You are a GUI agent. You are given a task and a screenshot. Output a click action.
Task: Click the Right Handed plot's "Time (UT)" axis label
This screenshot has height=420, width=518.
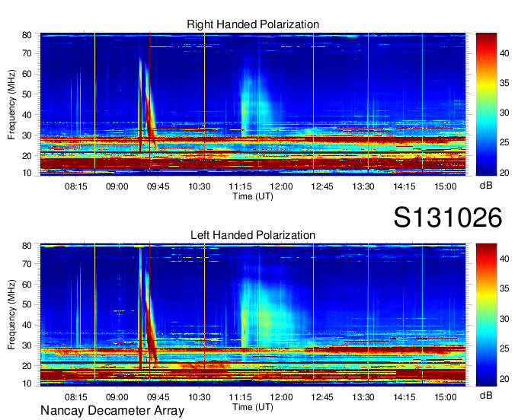[x=253, y=196]
